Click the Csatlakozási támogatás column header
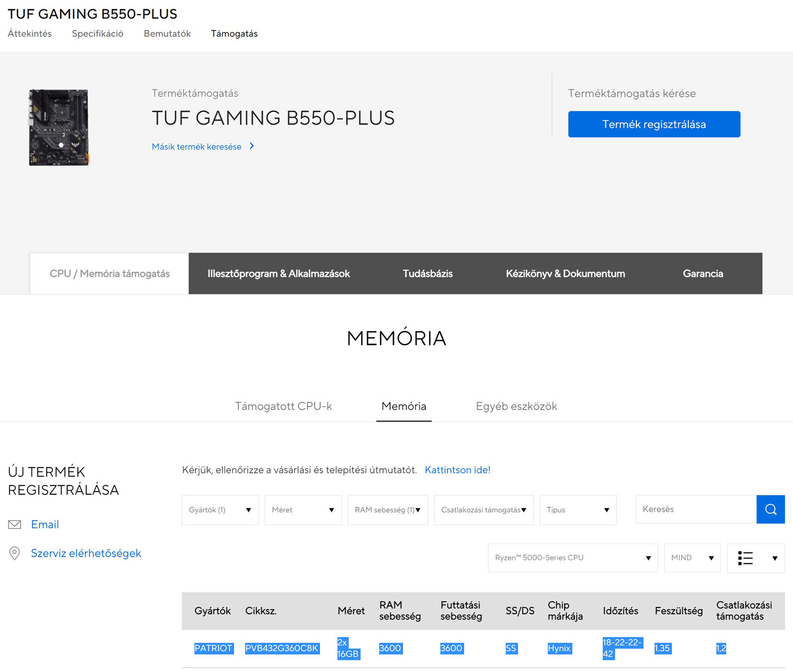This screenshot has width=793, height=672. point(744,611)
